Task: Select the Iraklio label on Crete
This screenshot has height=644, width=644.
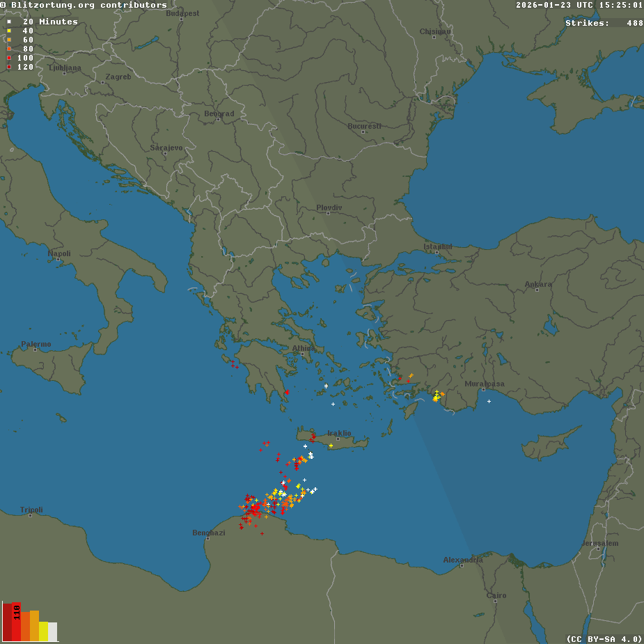Action: [x=339, y=433]
